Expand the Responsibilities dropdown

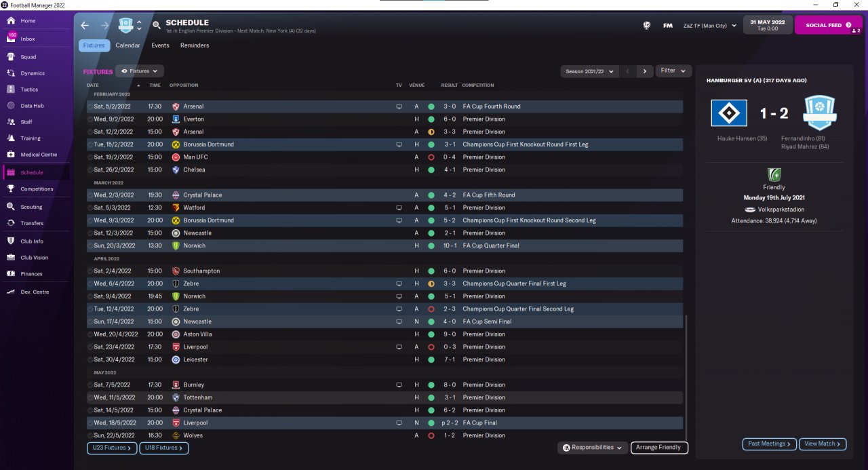click(592, 448)
